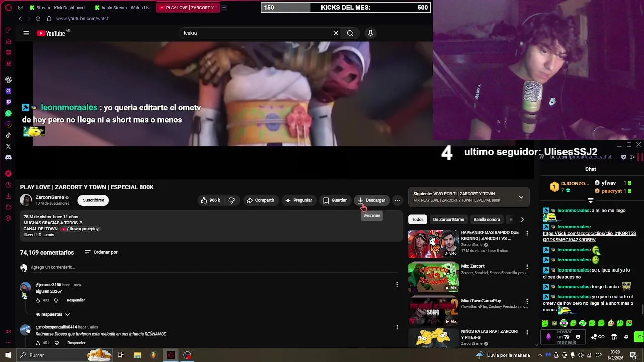This screenshot has width=644, height=362.
Task: Select the De ZarcortGame filter chip
Action: (448, 219)
